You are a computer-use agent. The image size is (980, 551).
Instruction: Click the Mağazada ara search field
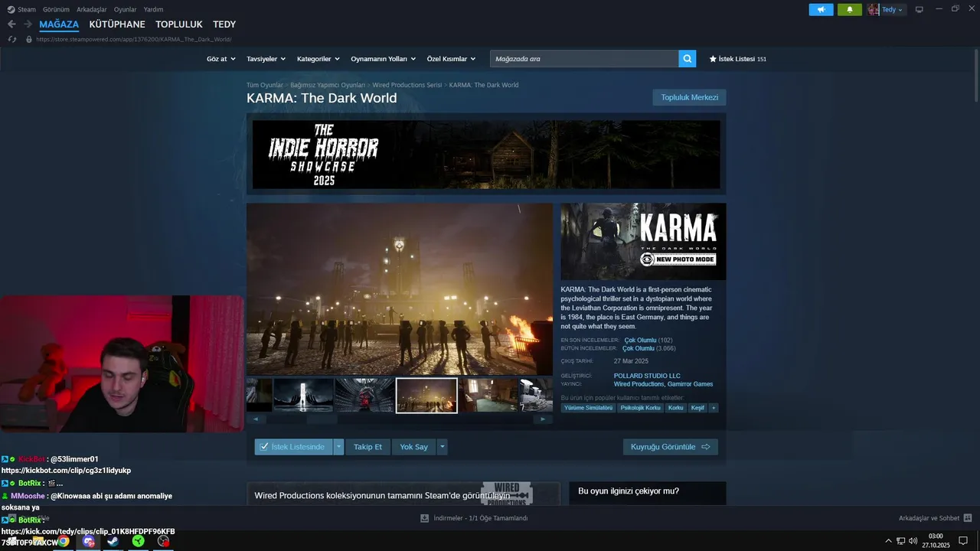[x=584, y=59]
